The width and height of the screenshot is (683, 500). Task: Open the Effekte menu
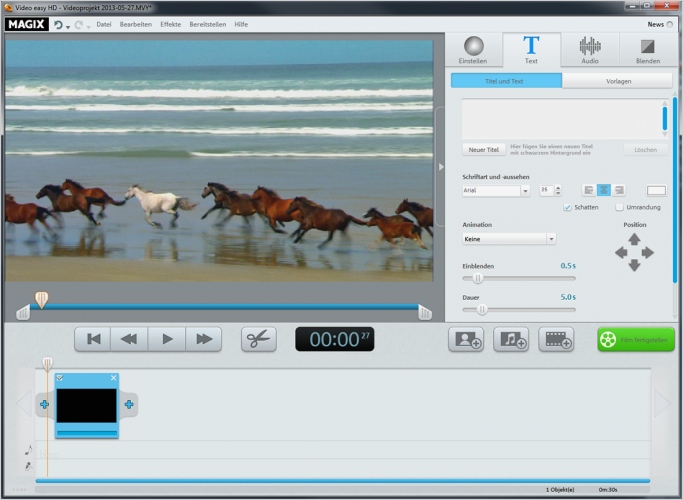(170, 23)
